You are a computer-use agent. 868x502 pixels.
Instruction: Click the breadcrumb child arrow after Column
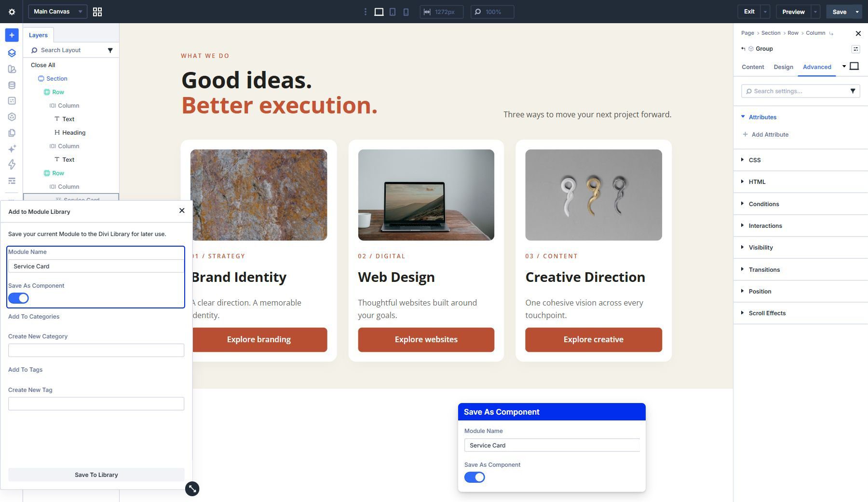click(831, 33)
